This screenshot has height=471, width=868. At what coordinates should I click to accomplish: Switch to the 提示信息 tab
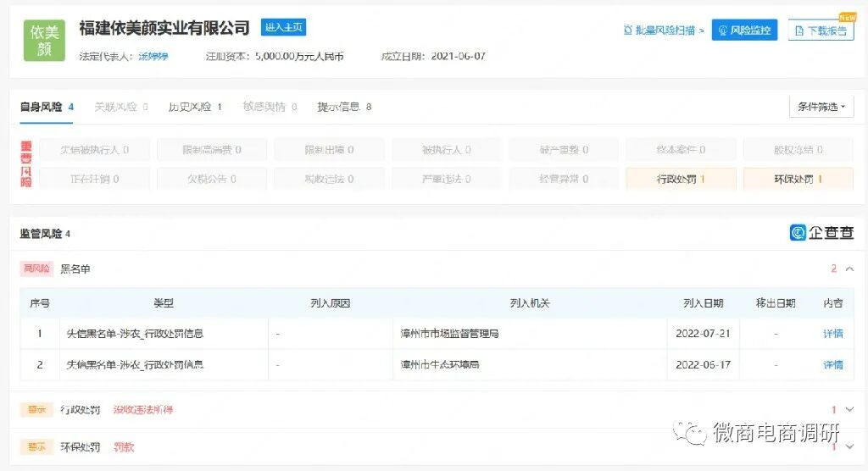[344, 107]
